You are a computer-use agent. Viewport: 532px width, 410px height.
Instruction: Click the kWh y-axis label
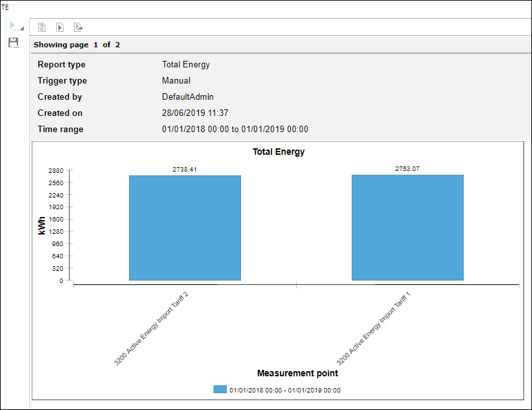pyautogui.click(x=42, y=225)
